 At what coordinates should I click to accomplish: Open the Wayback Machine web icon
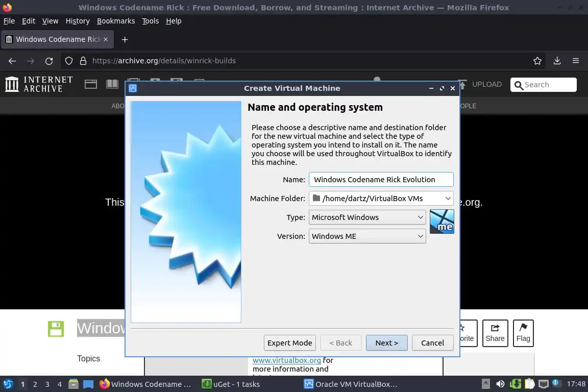pyautogui.click(x=90, y=84)
